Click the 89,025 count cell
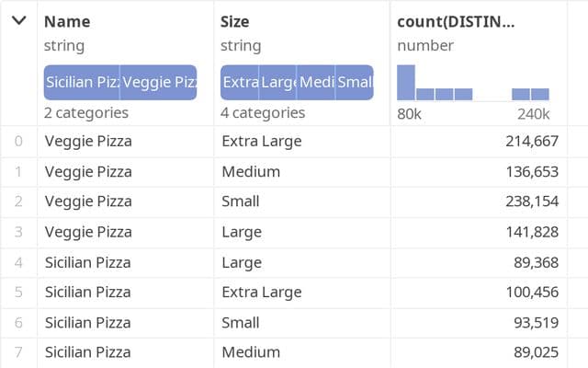 [x=537, y=352]
